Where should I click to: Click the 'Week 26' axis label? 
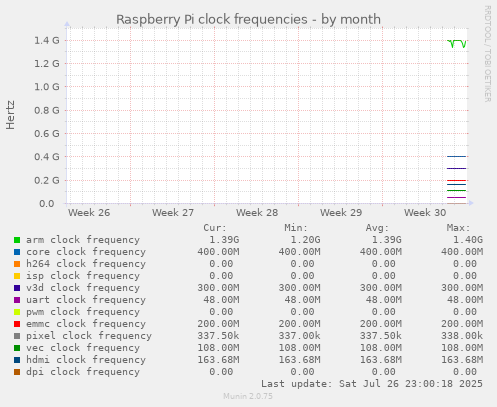pyautogui.click(x=89, y=213)
